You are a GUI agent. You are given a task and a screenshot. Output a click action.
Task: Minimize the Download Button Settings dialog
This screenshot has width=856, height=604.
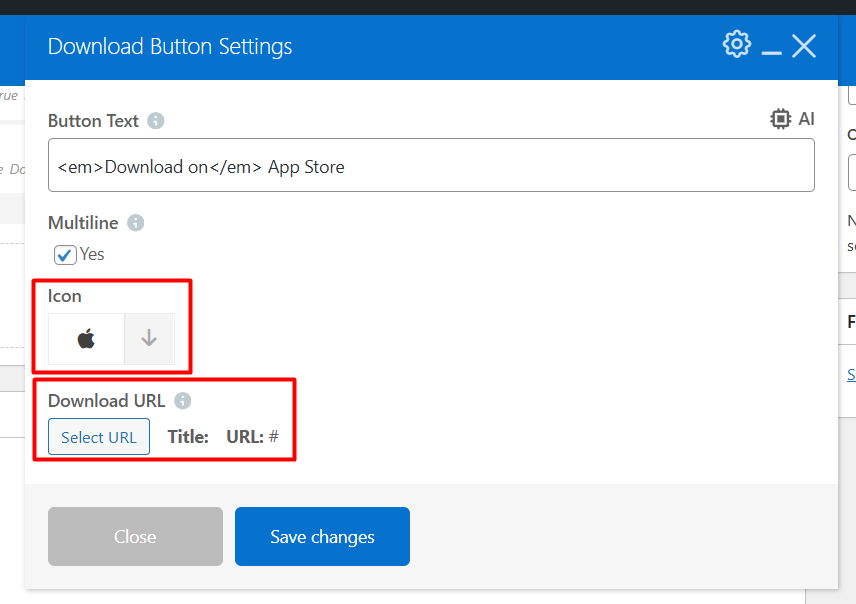tap(771, 52)
